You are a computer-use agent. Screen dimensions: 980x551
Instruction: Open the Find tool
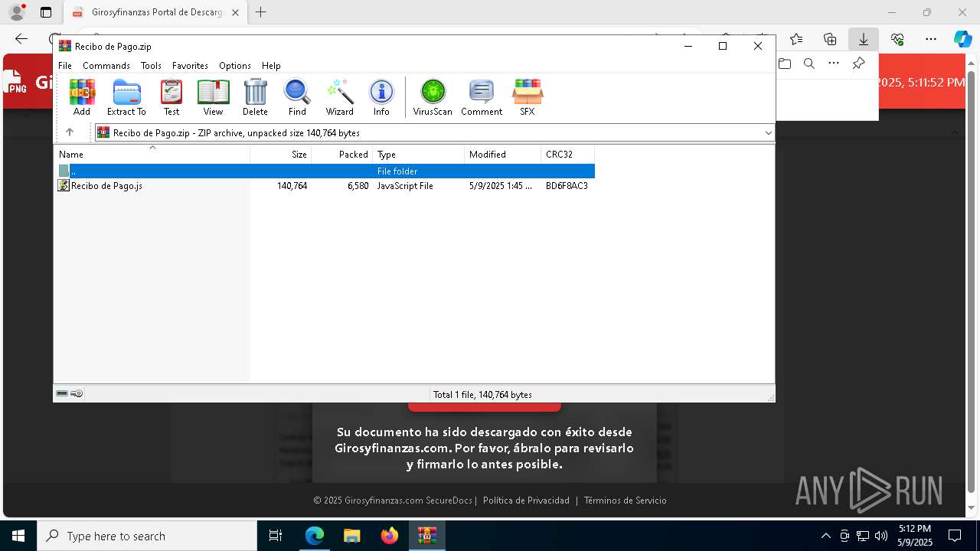(297, 97)
